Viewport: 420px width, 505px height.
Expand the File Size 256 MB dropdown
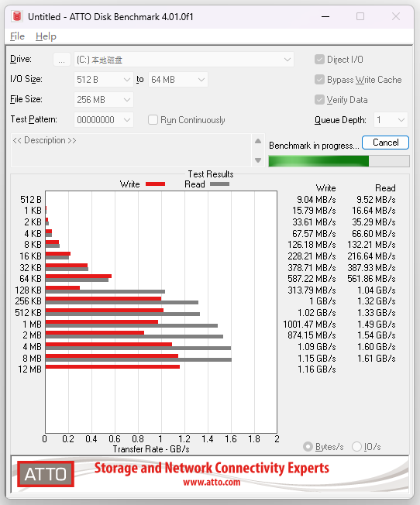coord(104,100)
